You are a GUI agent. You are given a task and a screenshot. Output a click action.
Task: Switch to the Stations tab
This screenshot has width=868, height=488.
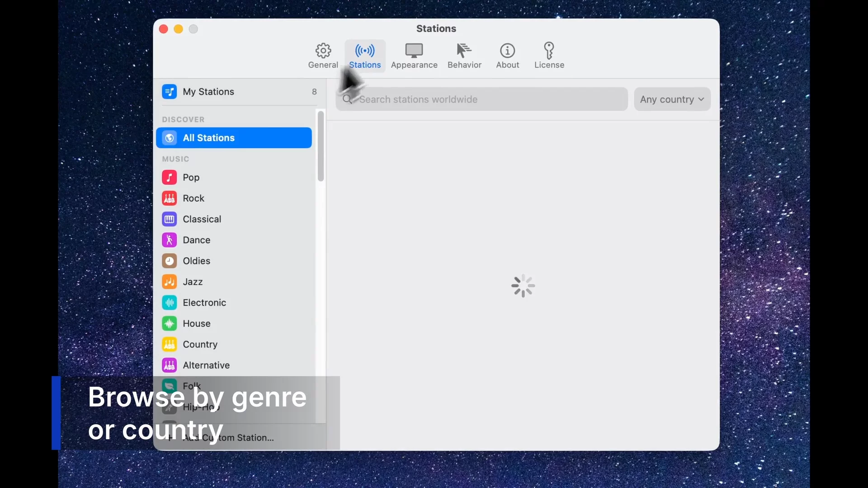pyautogui.click(x=365, y=56)
